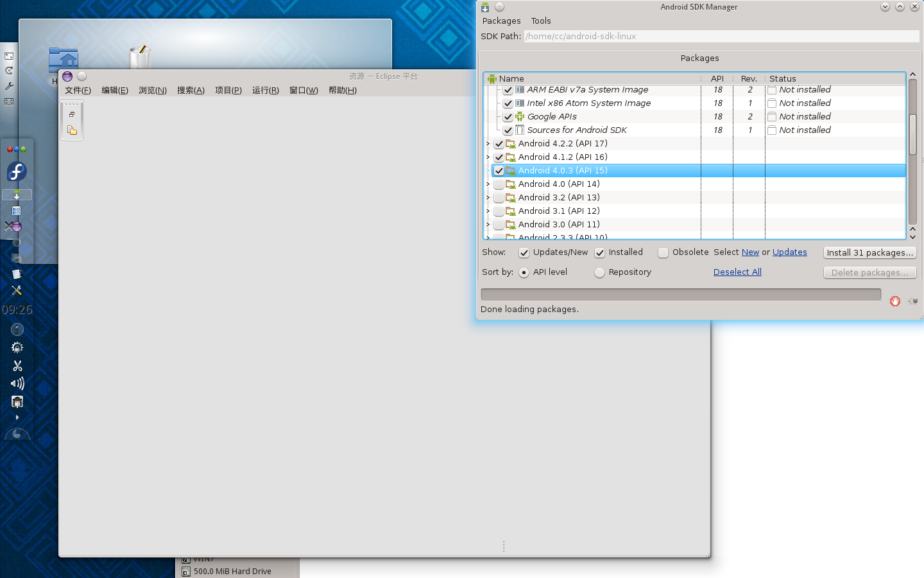Open the volume speaker icon in panel
Image resolution: width=924 pixels, height=578 pixels.
click(x=17, y=383)
